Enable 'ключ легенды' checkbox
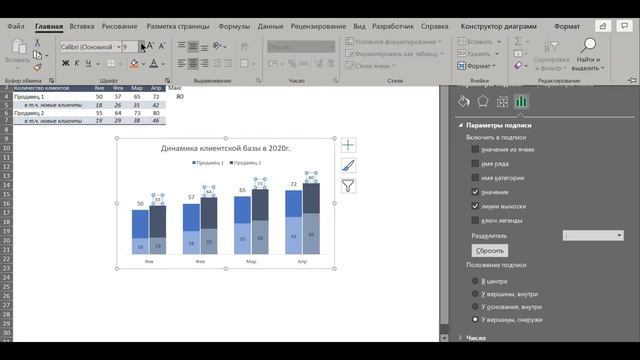640x360 pixels. coord(475,220)
